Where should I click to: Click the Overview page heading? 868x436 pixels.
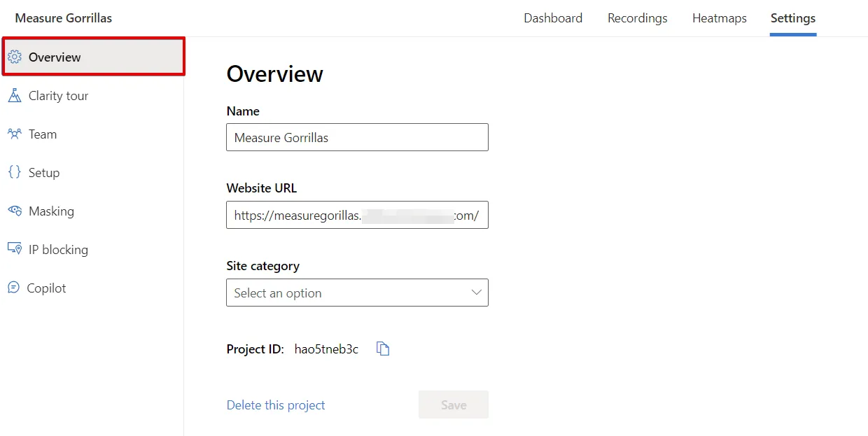[x=275, y=74]
